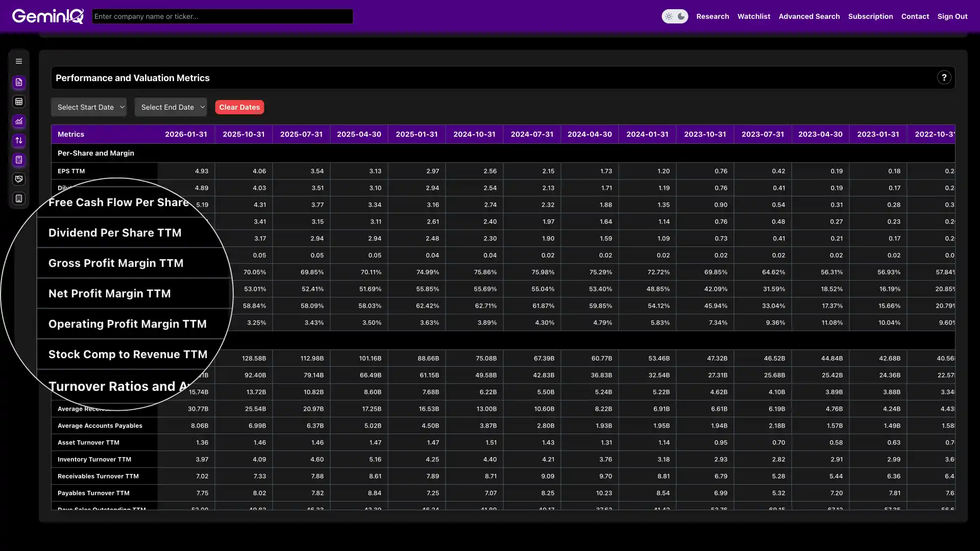Open the document report panel in sidebar
Viewport: 980px width, 551px height.
[x=19, y=82]
